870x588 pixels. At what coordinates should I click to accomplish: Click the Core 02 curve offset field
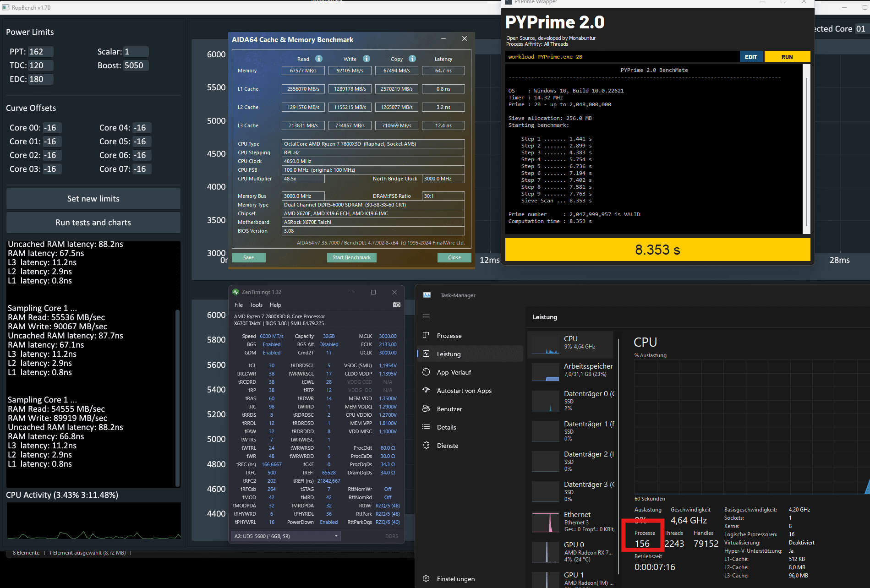pos(52,155)
